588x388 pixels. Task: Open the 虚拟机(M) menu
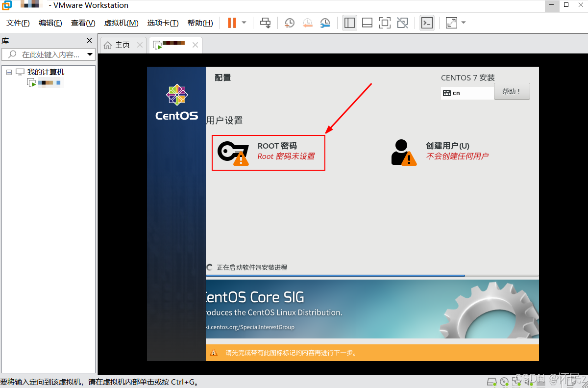pyautogui.click(x=121, y=23)
